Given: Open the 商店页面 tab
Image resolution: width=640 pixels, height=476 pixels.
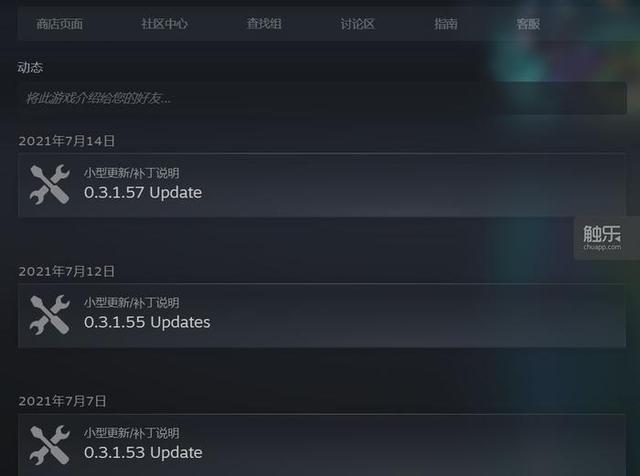Looking at the screenshot, I should tap(60, 24).
